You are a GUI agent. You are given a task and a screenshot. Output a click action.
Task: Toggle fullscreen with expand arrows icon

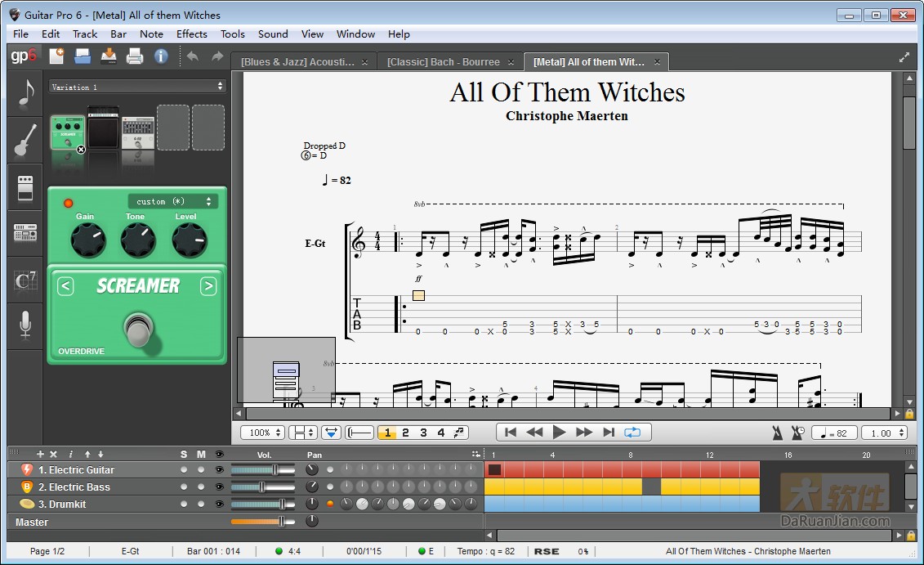coord(904,57)
